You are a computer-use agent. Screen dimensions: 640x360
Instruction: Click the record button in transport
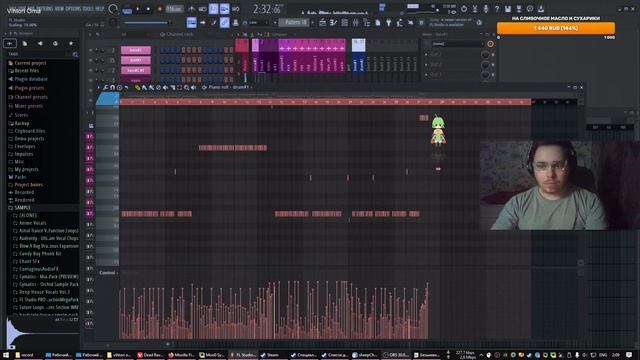click(160, 9)
